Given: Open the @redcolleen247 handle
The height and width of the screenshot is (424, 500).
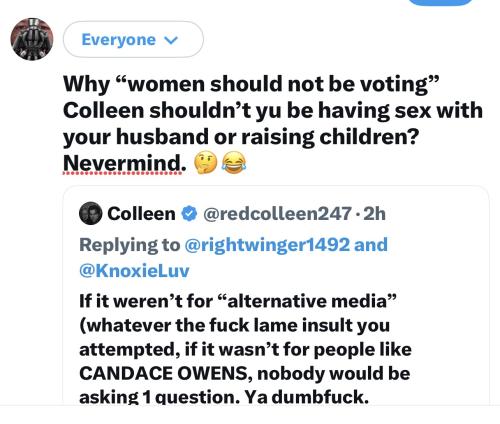Looking at the screenshot, I should click(277, 214).
